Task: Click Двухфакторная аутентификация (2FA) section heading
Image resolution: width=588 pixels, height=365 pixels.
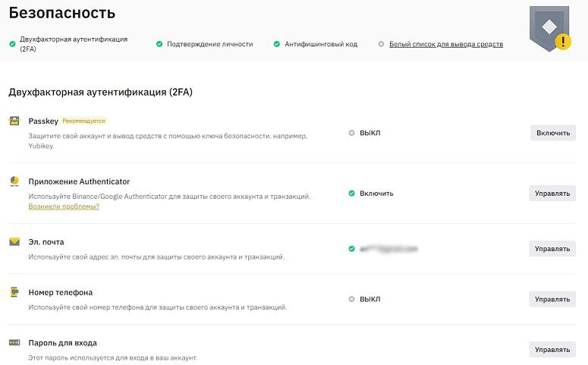Action: (x=100, y=92)
